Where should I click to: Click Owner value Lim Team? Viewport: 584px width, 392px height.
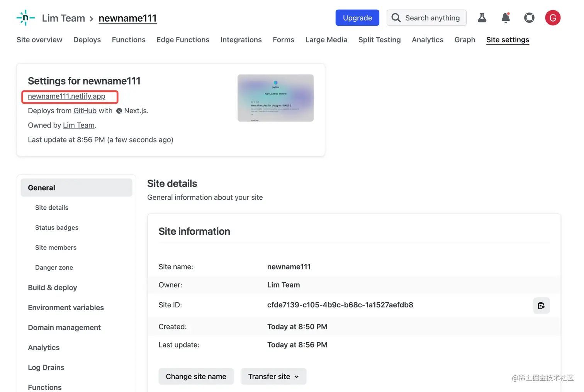coord(284,285)
